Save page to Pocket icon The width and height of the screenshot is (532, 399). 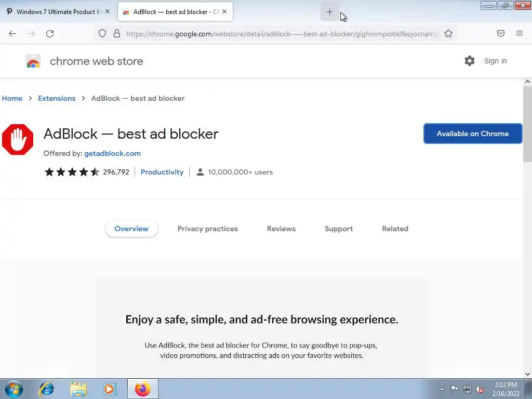(501, 33)
